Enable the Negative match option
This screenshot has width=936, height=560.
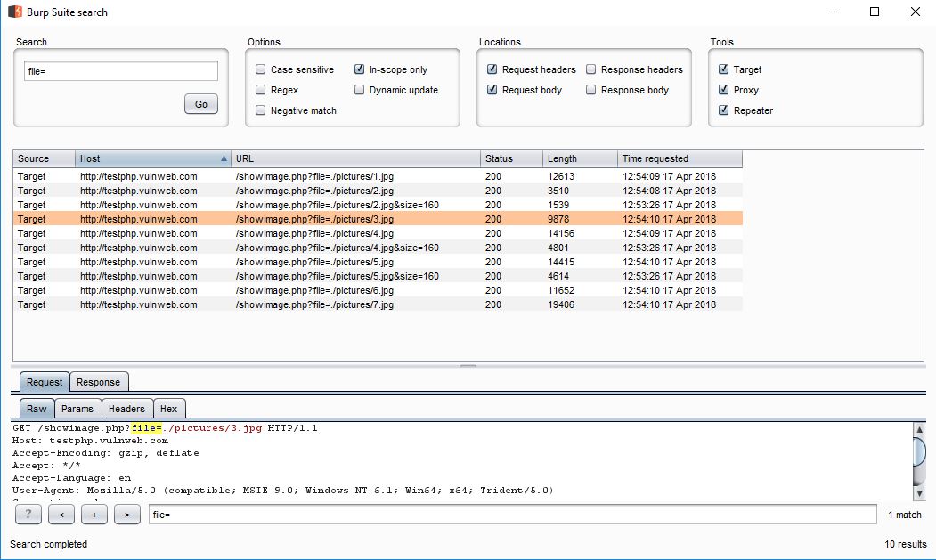(260, 110)
